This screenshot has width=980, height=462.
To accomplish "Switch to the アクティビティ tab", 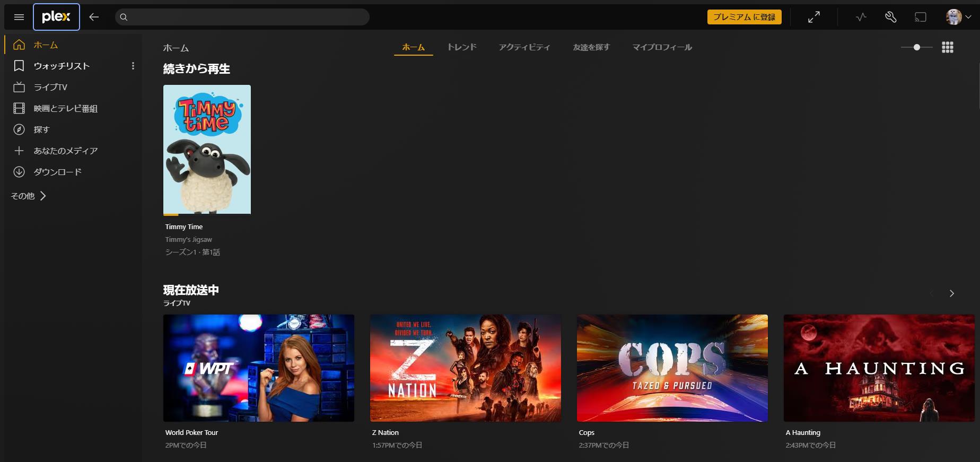I will tap(524, 47).
